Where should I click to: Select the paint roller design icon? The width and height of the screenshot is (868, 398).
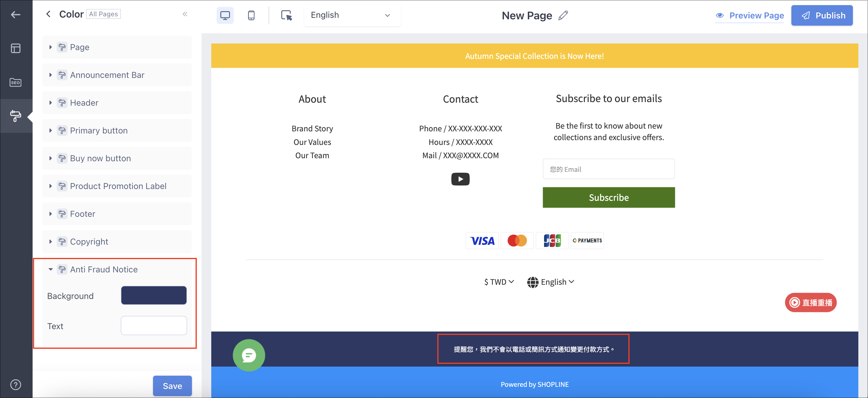(x=15, y=116)
